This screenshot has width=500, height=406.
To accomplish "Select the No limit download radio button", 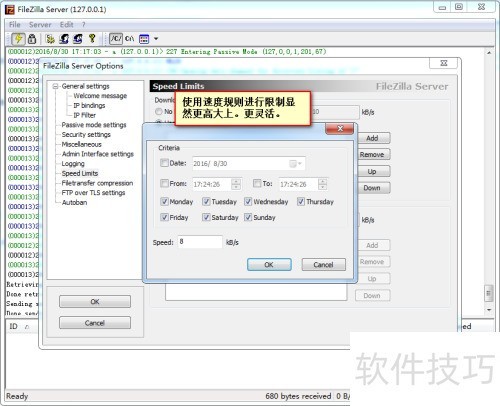I will tap(159, 111).
